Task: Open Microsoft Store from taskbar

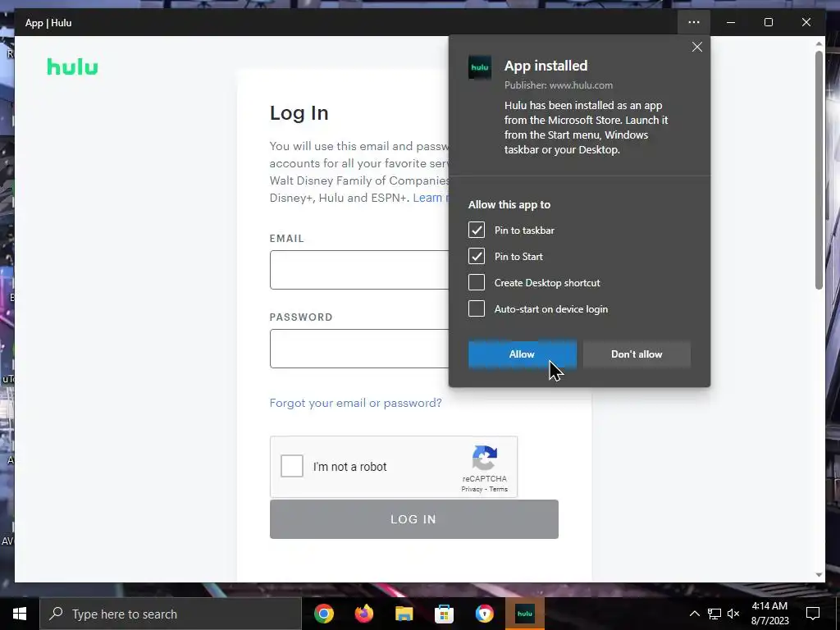Action: tap(444, 614)
